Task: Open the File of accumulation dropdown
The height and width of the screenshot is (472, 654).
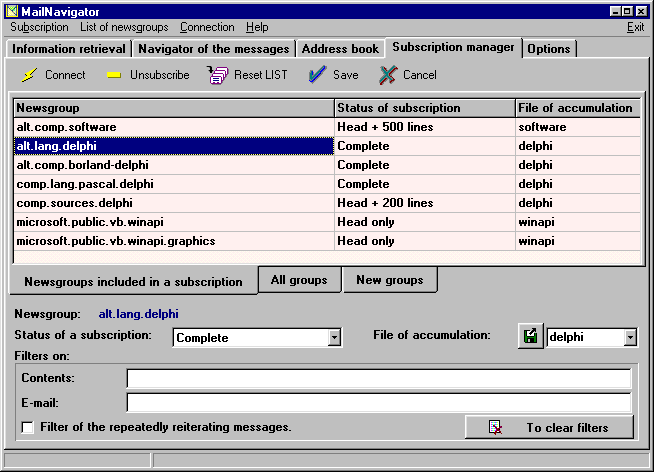Action: point(630,338)
